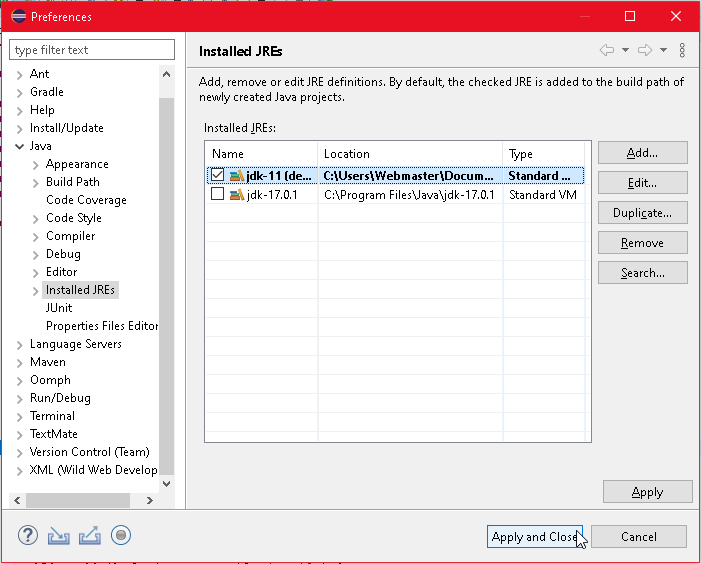
Task: Check the jdk-17.0.1 JRE checkbox
Action: tap(217, 194)
